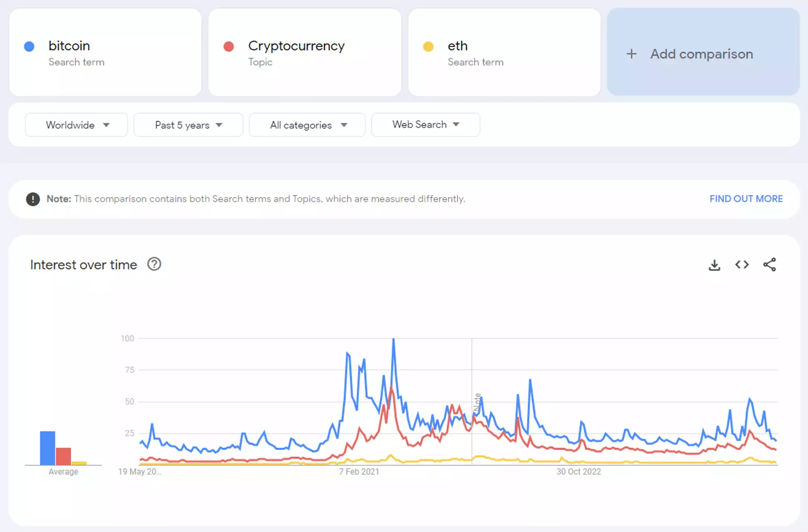Expand the Past 5 years time range

(x=188, y=125)
